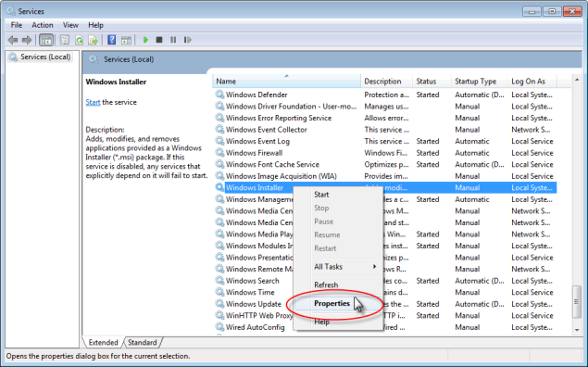
Task: Open Properties via the toolbar icon
Action: click(x=65, y=40)
